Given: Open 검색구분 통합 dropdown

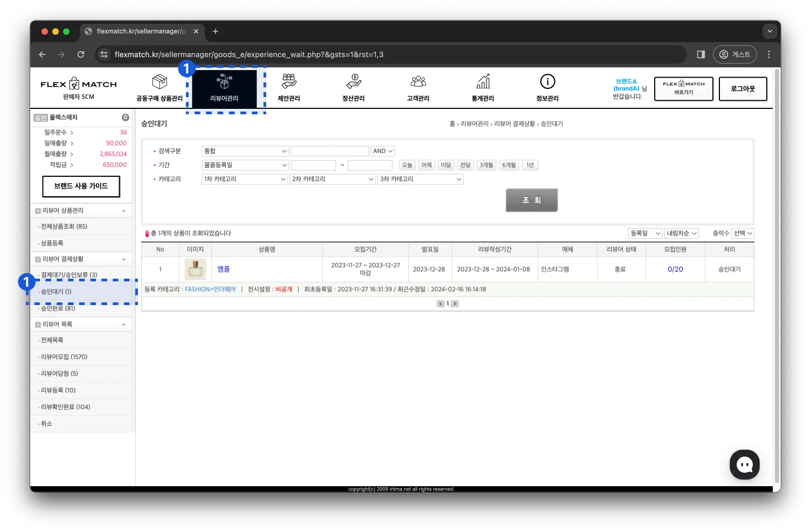Looking at the screenshot, I should coord(245,151).
